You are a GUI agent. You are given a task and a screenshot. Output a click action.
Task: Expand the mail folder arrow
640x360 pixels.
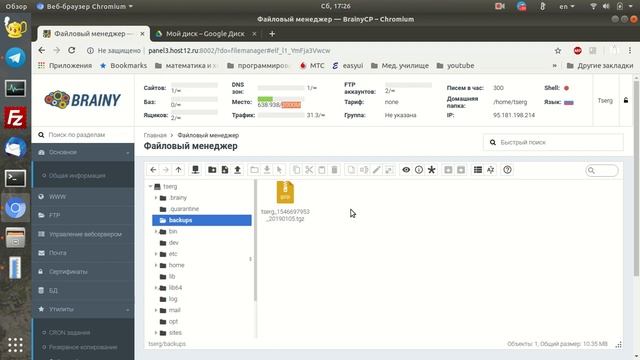pos(156,310)
